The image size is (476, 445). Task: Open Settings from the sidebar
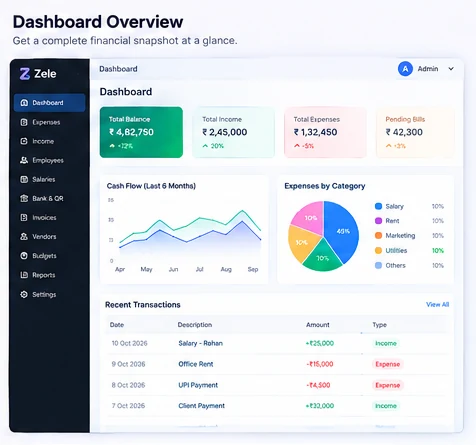click(49, 294)
